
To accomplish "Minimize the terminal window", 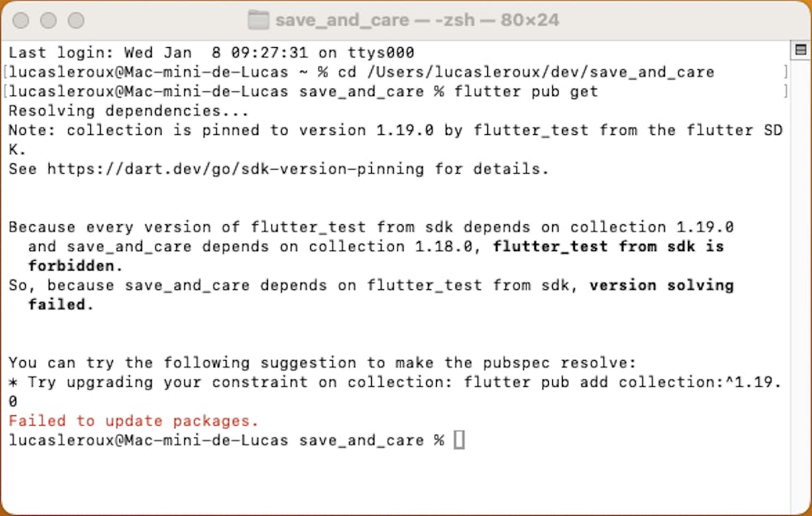I will [x=49, y=20].
